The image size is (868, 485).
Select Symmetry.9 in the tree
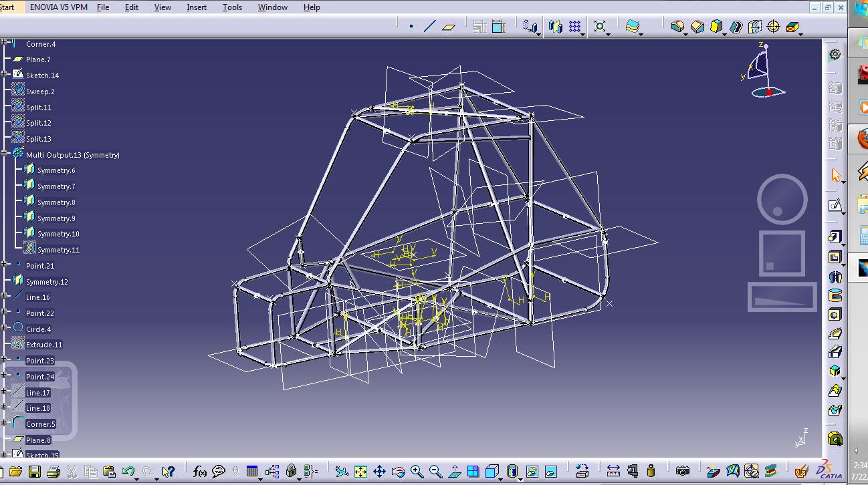(56, 218)
